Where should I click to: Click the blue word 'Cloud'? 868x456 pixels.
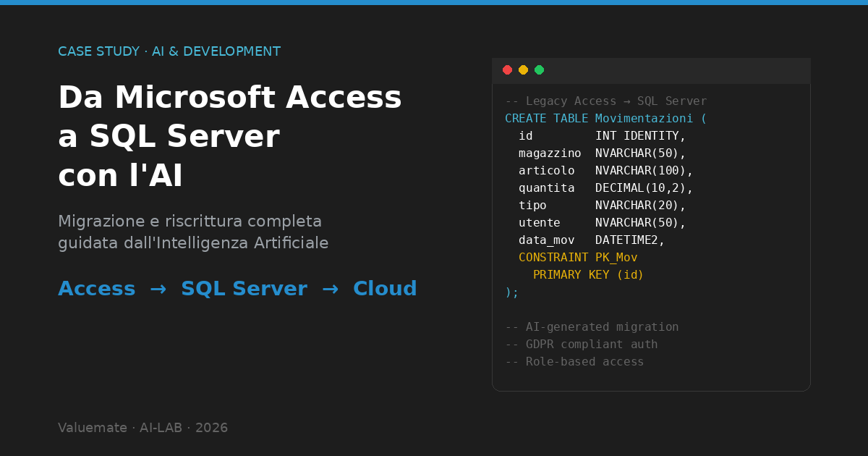(385, 288)
